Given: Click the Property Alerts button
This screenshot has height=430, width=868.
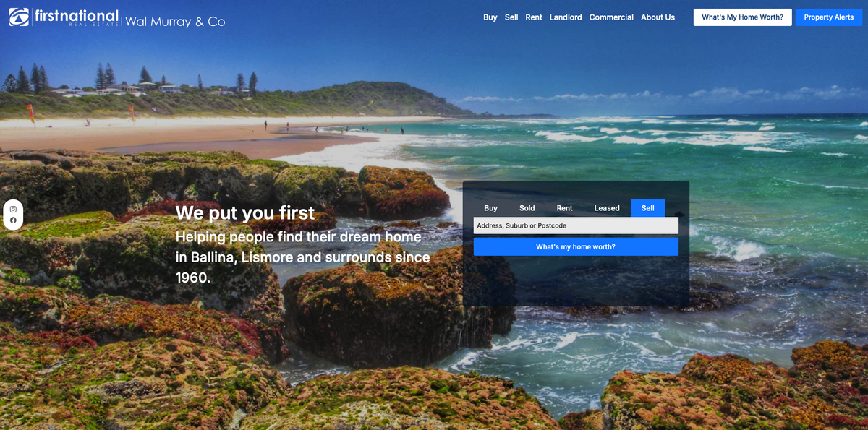Looking at the screenshot, I should 829,17.
